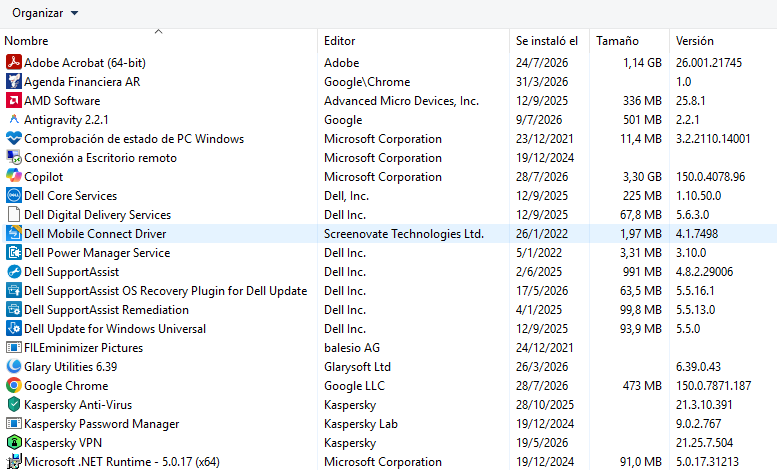Select Comprobación de estado de PC Windows

pos(134,139)
